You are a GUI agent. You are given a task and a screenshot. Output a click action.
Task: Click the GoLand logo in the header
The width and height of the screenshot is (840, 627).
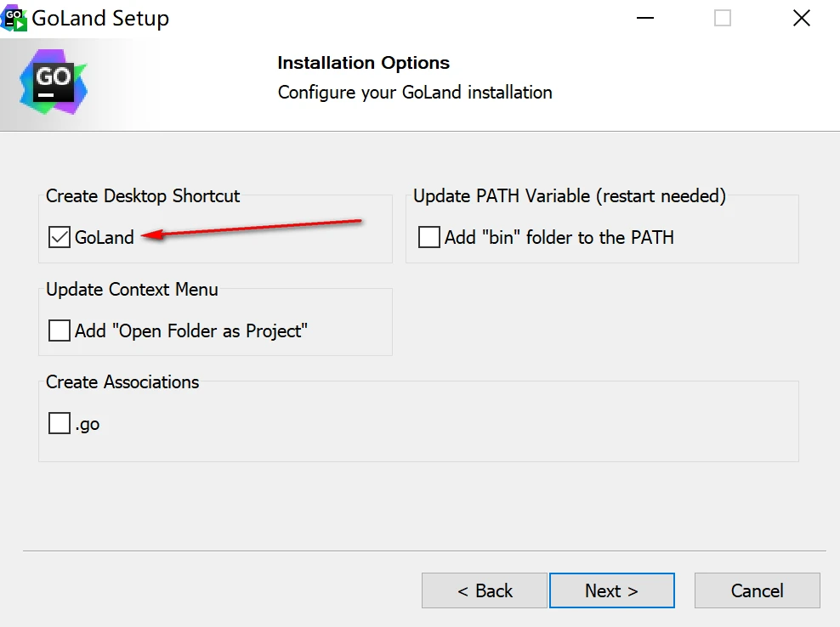click(x=54, y=82)
